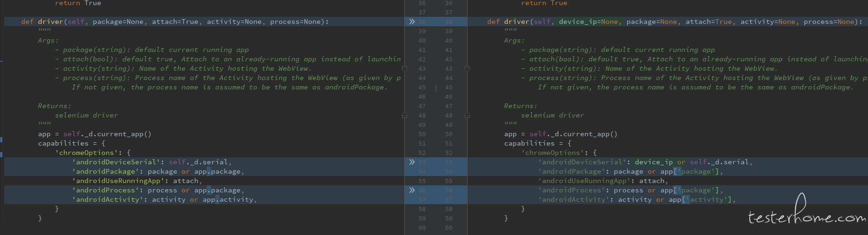The image size is (868, 235).
Task: Click 'androidUseRunningApp' key in right pane
Action: tap(584, 181)
